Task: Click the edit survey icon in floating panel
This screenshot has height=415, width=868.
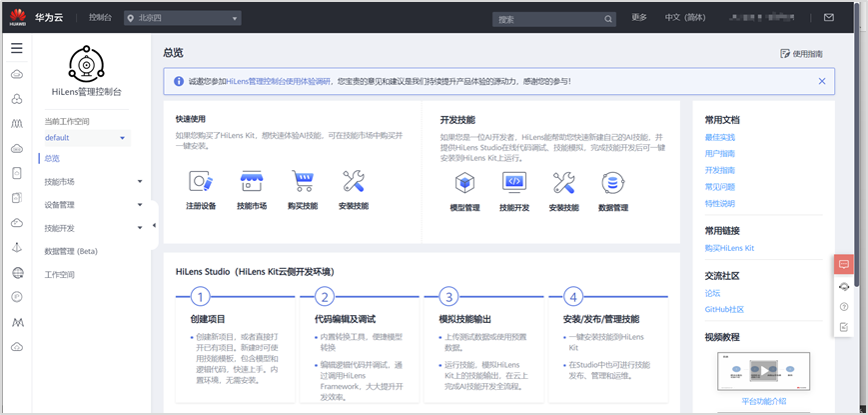Action: point(844,327)
